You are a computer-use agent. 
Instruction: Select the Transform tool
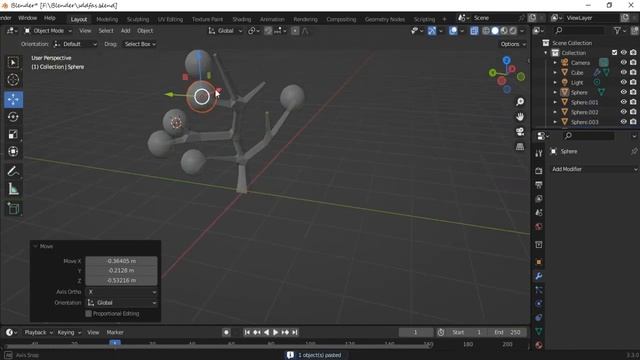(13, 151)
